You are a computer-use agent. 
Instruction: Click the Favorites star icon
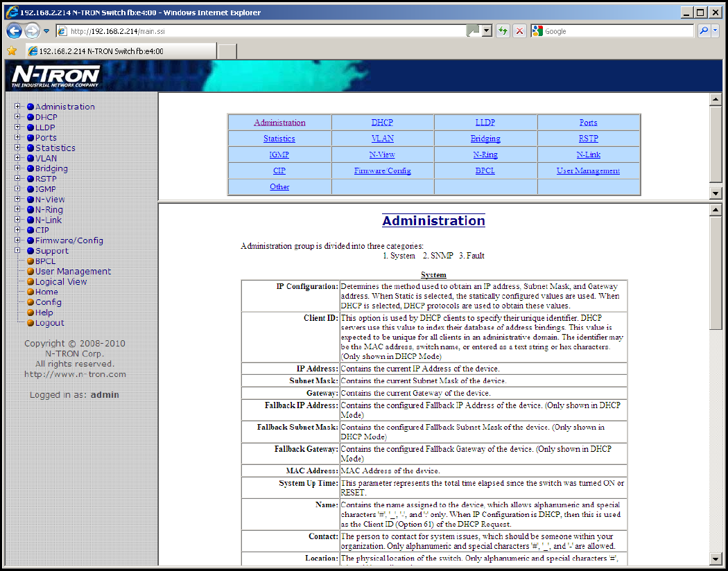12,51
